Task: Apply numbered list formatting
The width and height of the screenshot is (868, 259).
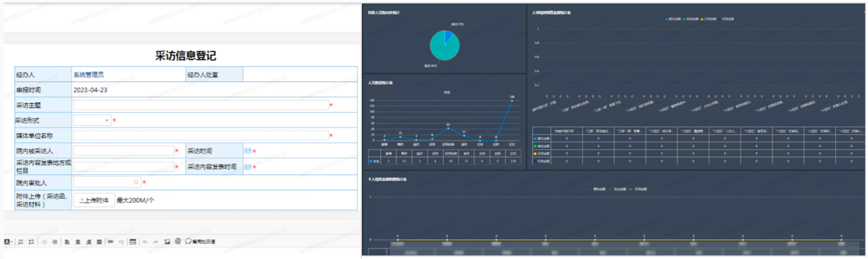Action: (x=20, y=242)
